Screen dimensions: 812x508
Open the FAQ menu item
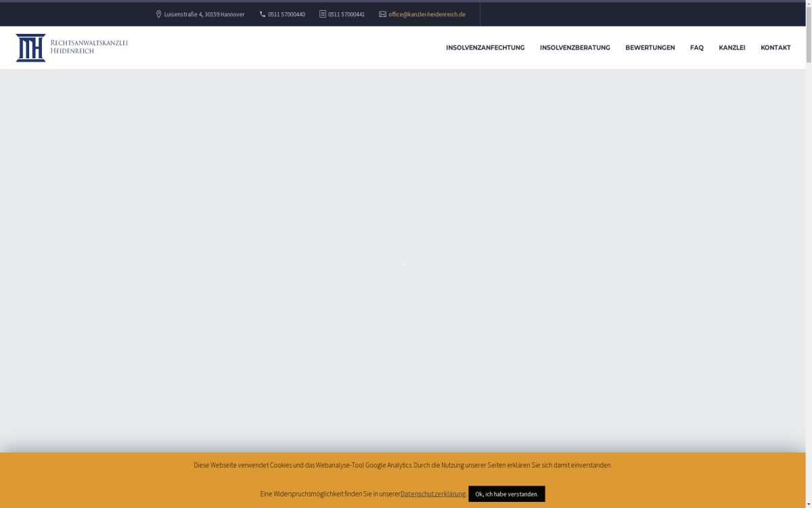pyautogui.click(x=696, y=47)
